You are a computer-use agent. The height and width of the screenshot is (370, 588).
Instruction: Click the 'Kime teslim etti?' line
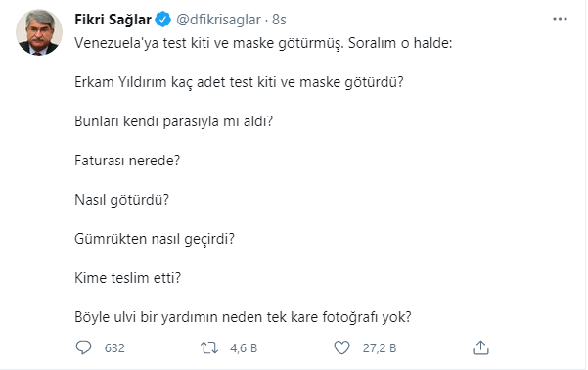coord(127,278)
